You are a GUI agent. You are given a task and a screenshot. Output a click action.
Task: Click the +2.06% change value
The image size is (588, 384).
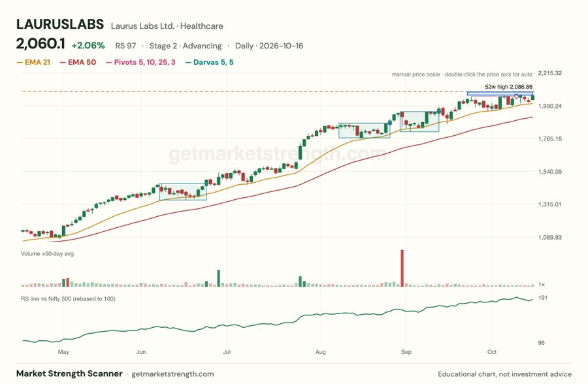[88, 45]
